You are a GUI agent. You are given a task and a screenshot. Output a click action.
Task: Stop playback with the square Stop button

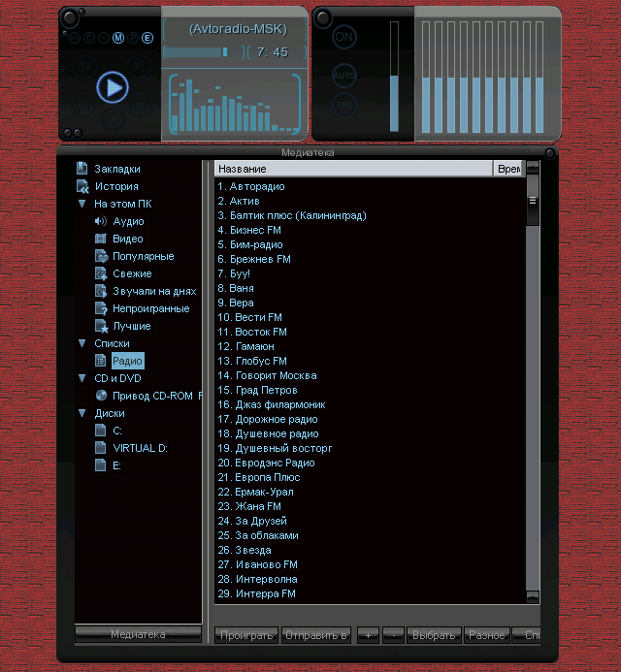(x=141, y=106)
